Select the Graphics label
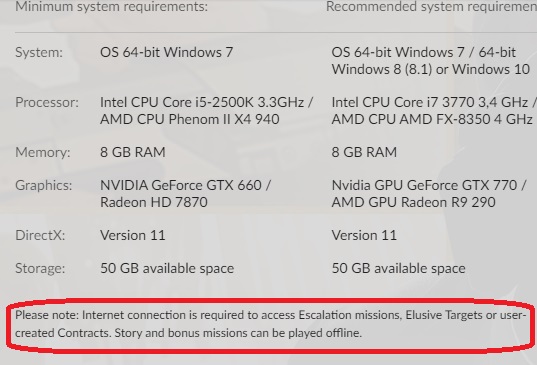 [x=44, y=186]
